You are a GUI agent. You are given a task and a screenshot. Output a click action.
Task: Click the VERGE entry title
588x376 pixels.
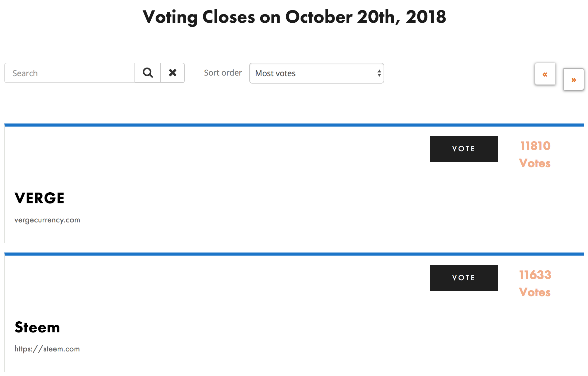[40, 198]
